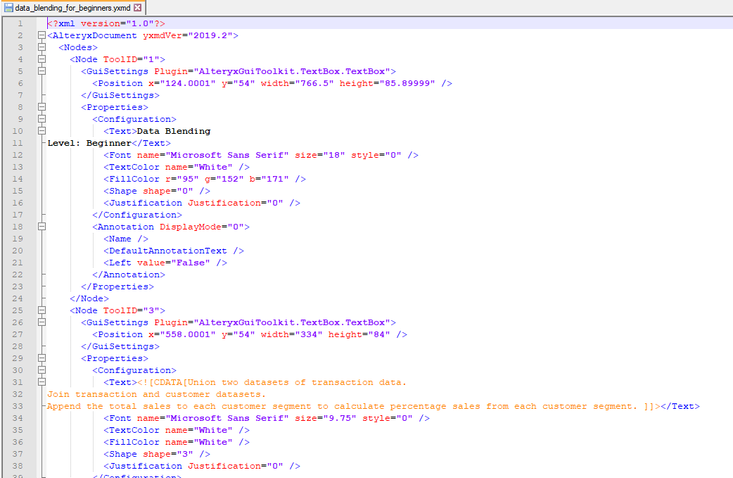Viewport: 733px width, 478px height.
Task: Click the closing /Properties tag on line 23
Action: [x=117, y=286]
